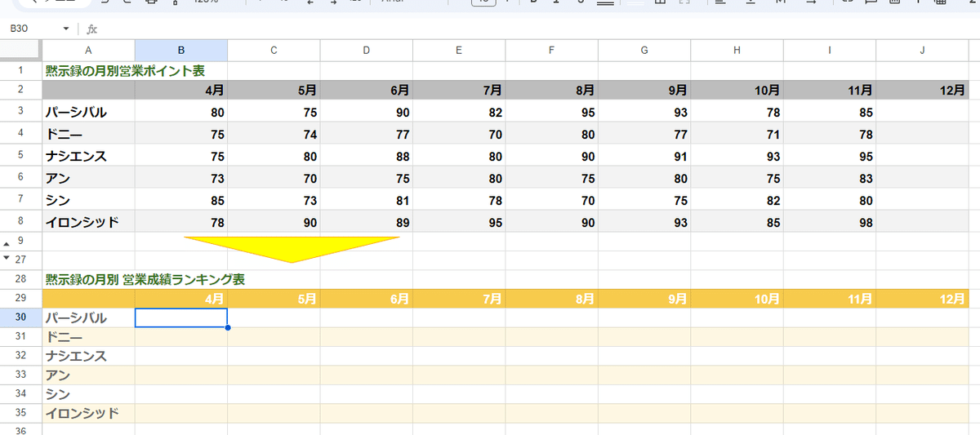The height and width of the screenshot is (435, 980).
Task: Select row 3 header
Action: coord(21,111)
